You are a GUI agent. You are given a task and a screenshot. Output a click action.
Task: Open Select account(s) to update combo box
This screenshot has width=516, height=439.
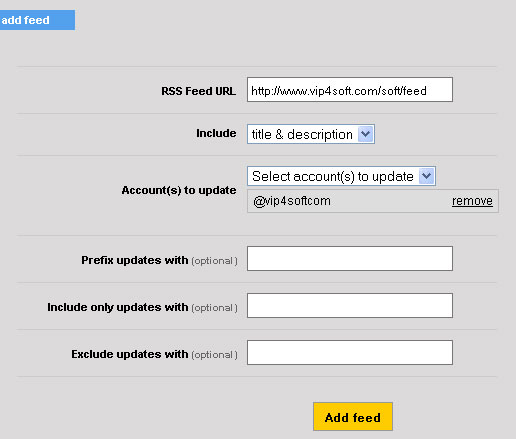click(x=341, y=176)
